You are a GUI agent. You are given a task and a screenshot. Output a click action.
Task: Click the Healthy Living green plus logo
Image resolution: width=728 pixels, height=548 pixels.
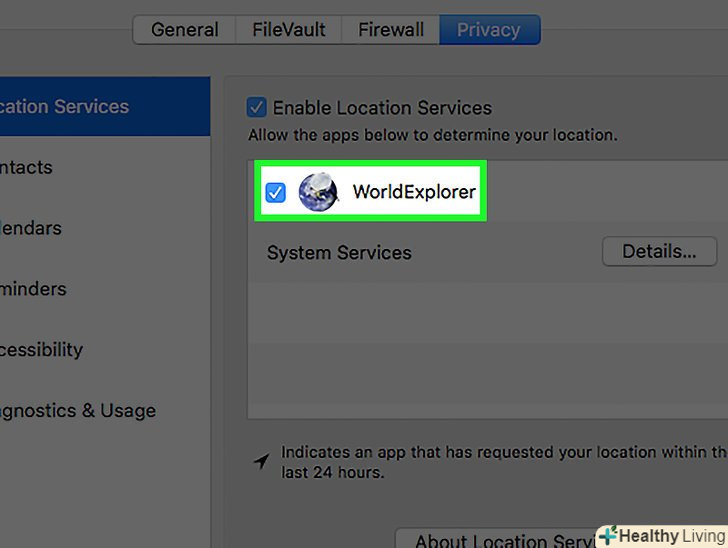point(607,536)
